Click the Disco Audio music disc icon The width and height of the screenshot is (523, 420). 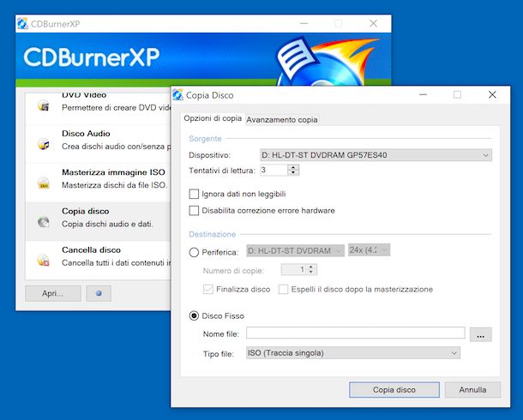(x=44, y=144)
